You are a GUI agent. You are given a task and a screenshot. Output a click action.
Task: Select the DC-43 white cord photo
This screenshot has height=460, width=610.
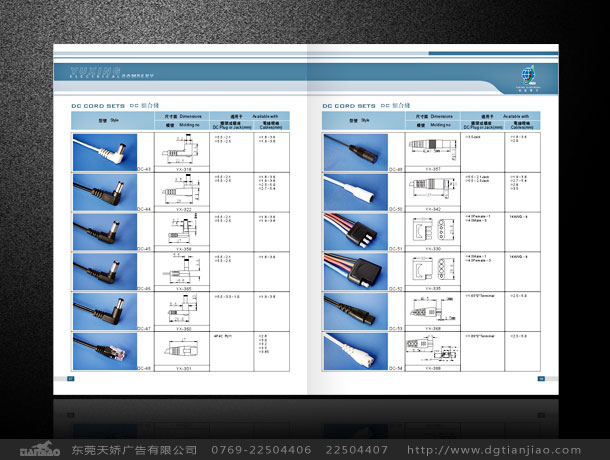click(106, 151)
